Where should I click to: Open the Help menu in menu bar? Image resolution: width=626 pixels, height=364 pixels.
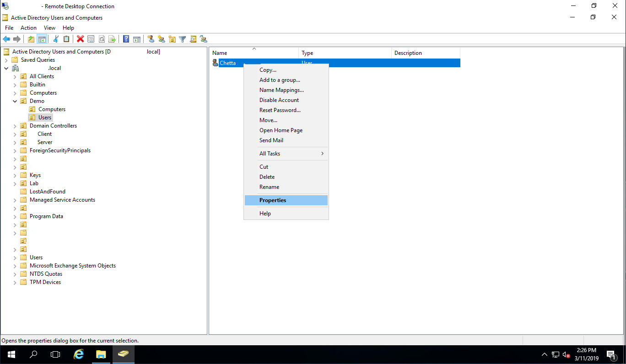(68, 28)
